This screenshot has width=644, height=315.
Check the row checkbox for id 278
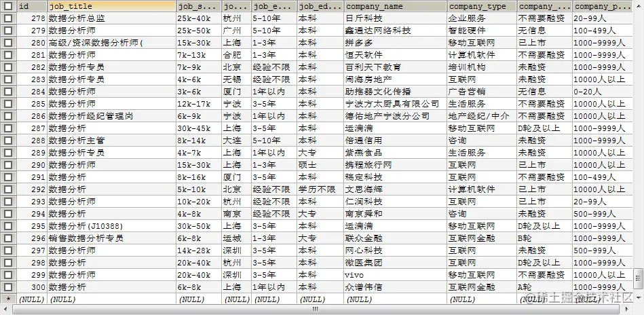point(8,18)
